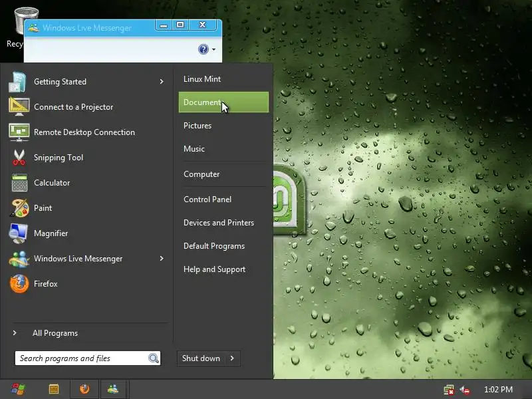Click Windows Live Messenger title bar icon
This screenshot has height=399, width=532.
(34, 28)
